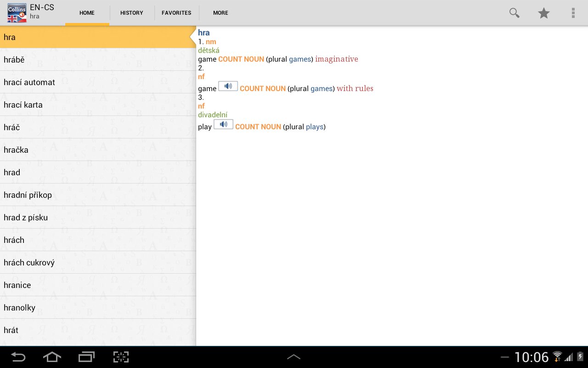The height and width of the screenshot is (368, 588).
Task: Select the word 'hrad'
Action: pyautogui.click(x=98, y=172)
